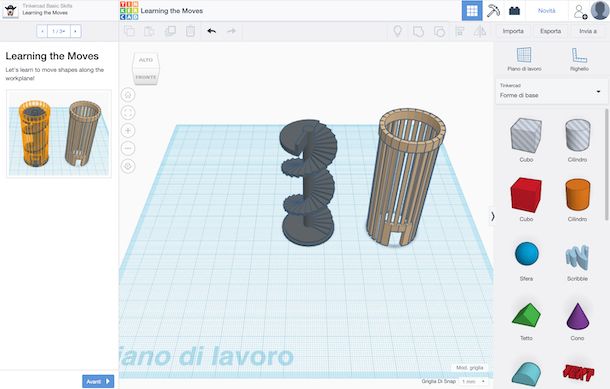Screen dimensions: 610x389
Task: Redo the last action
Action: pyautogui.click(x=231, y=31)
